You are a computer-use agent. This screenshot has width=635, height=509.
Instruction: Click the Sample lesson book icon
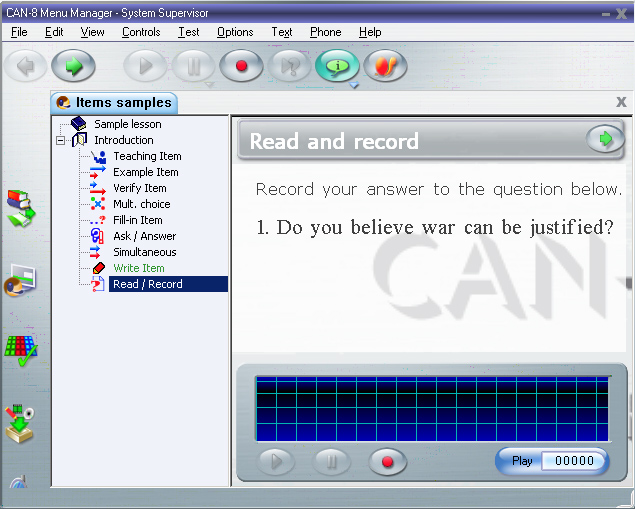coord(79,124)
